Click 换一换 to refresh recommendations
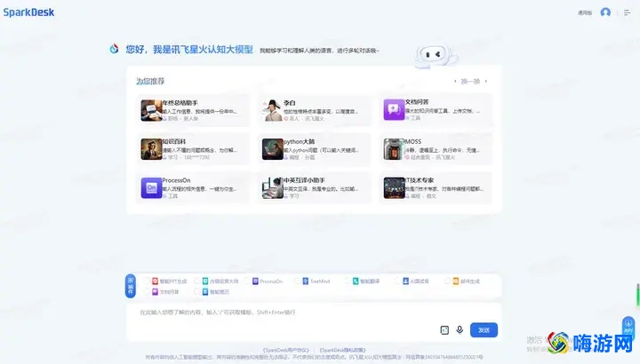Viewport: 640px width, 364px height. (x=470, y=82)
